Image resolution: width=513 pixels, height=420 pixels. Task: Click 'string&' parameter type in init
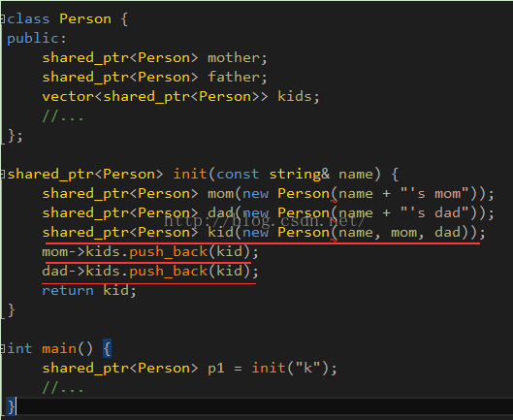pyautogui.click(x=300, y=175)
